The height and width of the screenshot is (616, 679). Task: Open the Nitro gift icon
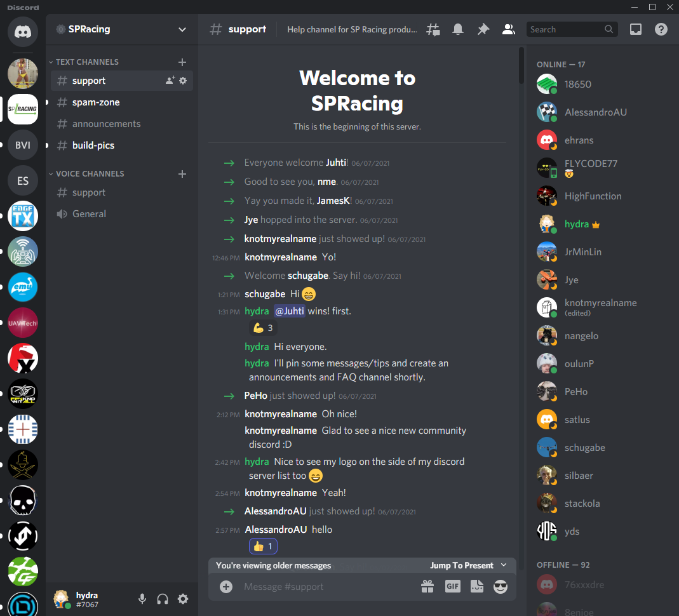[427, 587]
